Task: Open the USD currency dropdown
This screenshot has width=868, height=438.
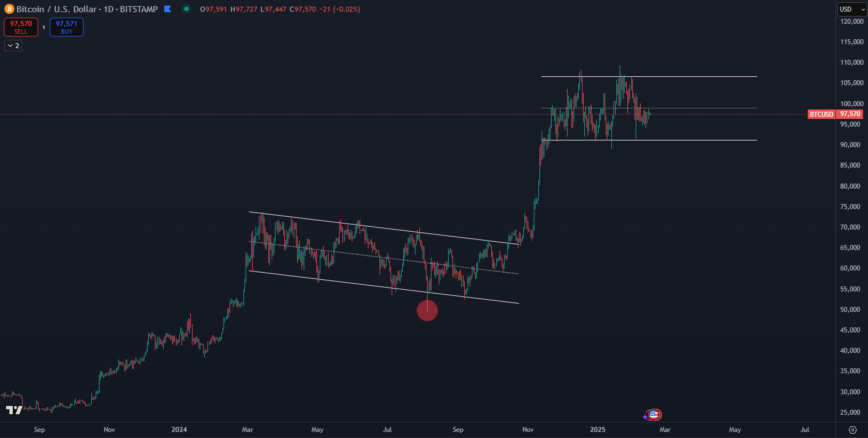Action: click(x=851, y=9)
